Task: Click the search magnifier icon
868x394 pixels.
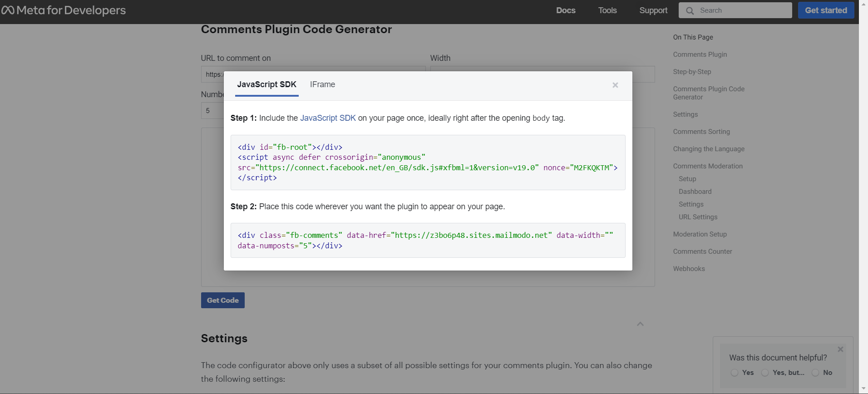Action: (x=690, y=10)
